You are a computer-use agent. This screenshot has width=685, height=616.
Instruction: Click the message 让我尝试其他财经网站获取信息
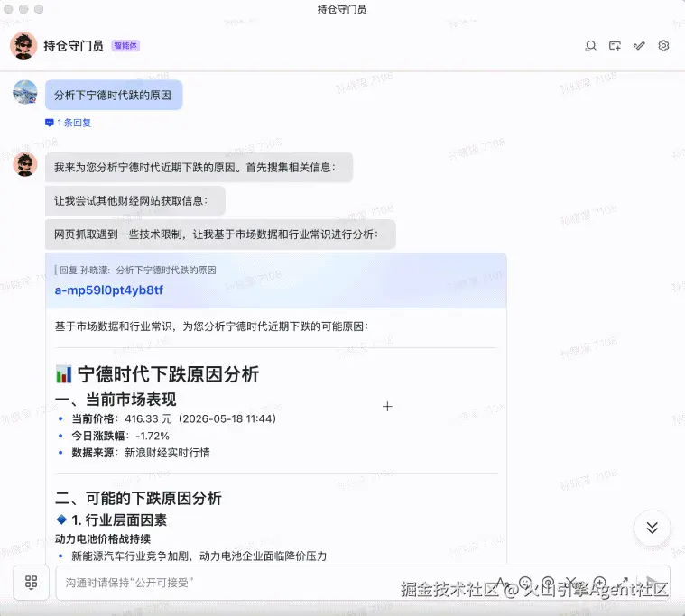(135, 201)
